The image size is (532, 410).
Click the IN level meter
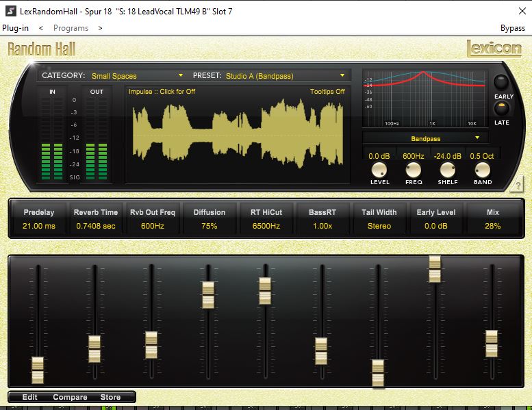coord(52,138)
